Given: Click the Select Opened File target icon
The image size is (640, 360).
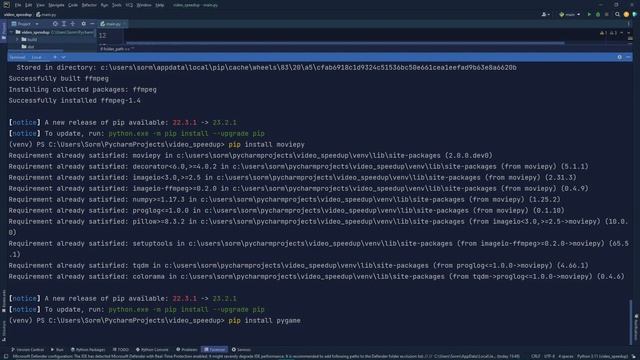Looking at the screenshot, I should pyautogui.click(x=55, y=24).
